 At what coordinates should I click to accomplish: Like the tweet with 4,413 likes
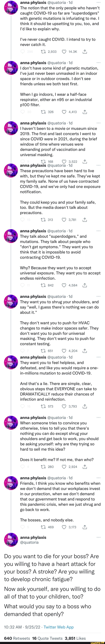click(64, 112)
